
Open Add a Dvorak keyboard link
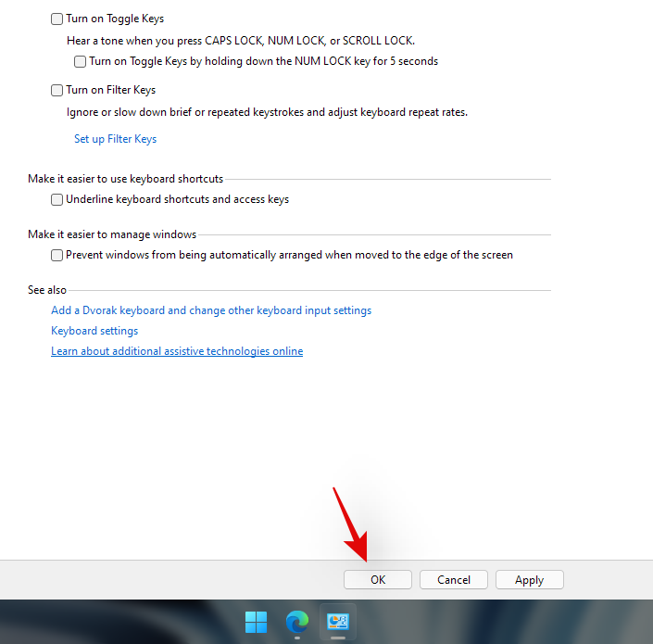(x=211, y=310)
